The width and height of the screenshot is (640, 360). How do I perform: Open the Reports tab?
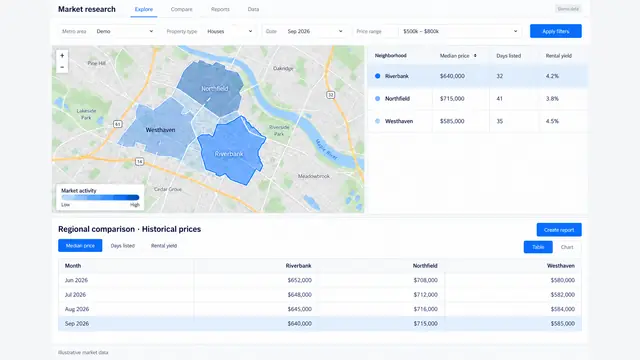pos(220,9)
